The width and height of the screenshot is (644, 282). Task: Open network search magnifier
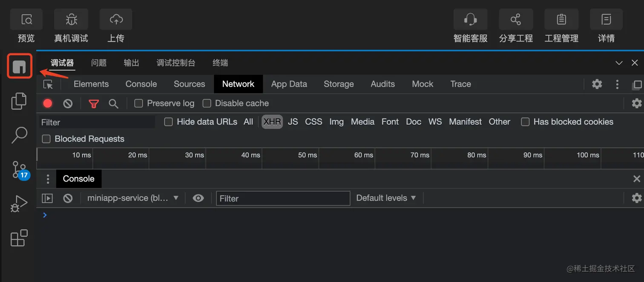click(113, 104)
